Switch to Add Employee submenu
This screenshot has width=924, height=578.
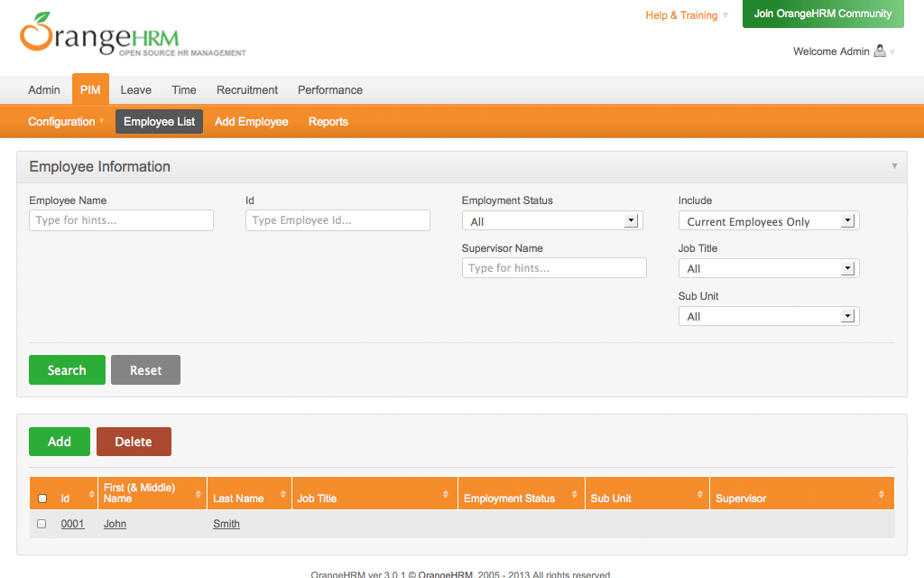(x=252, y=122)
